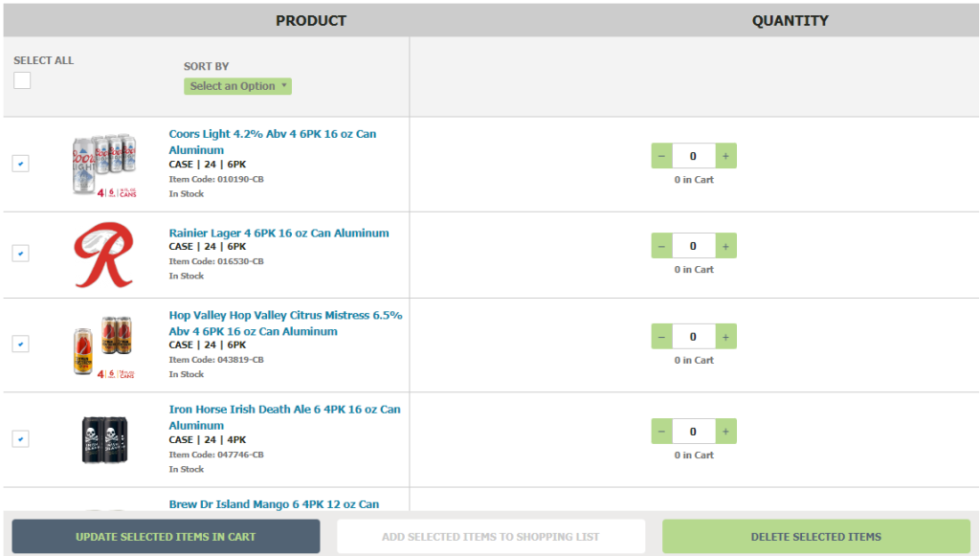Check the Select All checkbox

[x=22, y=80]
